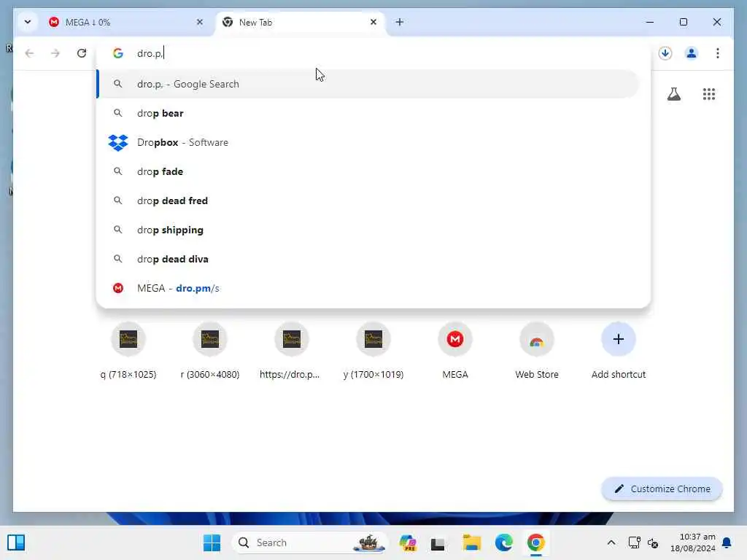
Task: Reload the current page
Action: point(82,53)
